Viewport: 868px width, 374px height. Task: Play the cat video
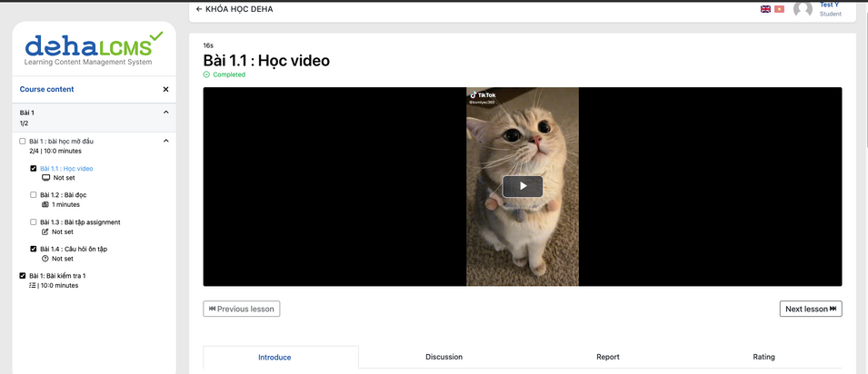pyautogui.click(x=523, y=186)
